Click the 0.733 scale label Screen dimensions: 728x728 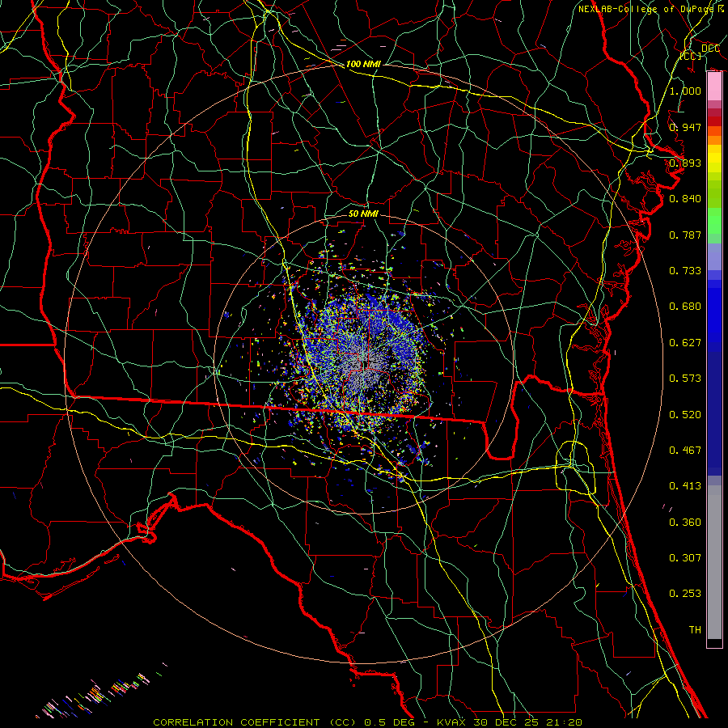(x=685, y=270)
